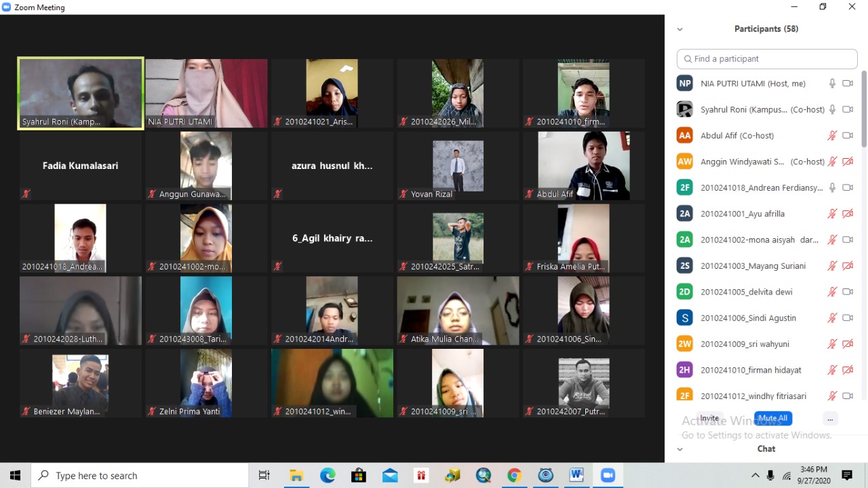Click the Invite button
The width and height of the screenshot is (868, 488).
[x=709, y=419]
